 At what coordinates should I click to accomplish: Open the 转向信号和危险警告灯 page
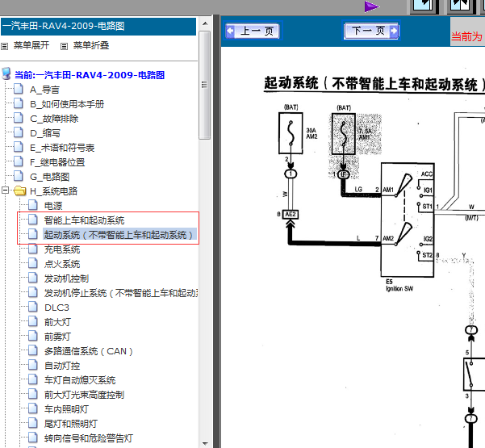(x=89, y=438)
